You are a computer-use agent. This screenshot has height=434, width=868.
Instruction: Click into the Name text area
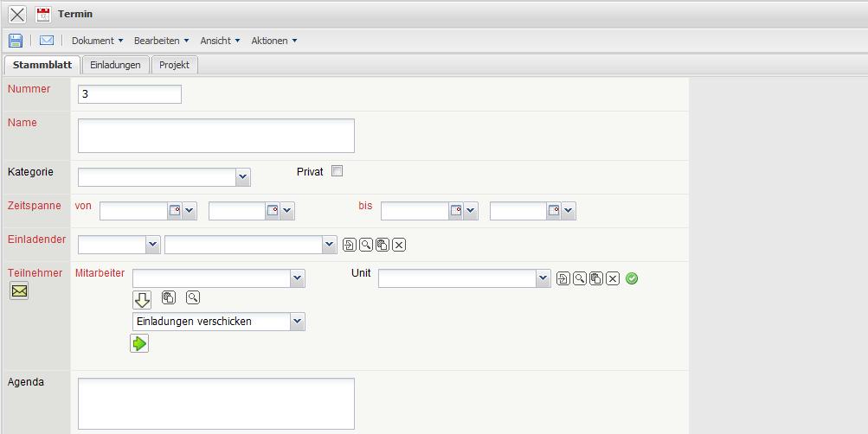[215, 136]
